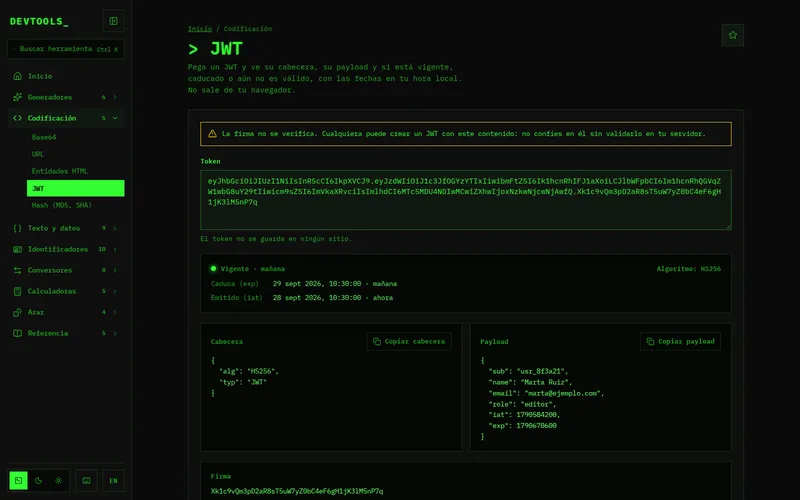Click the DEVTOOLS_ logo
Screen dimensions: 800x500
click(39, 21)
